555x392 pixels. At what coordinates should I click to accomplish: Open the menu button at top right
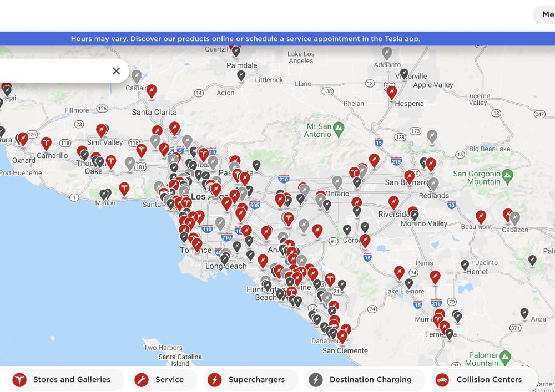pyautogui.click(x=547, y=15)
